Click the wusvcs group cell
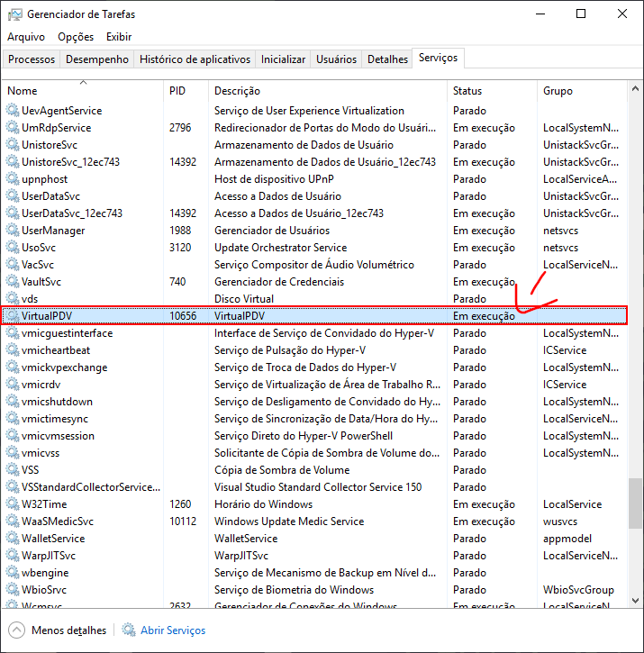Viewport: 644px width, 653px height. pyautogui.click(x=560, y=521)
